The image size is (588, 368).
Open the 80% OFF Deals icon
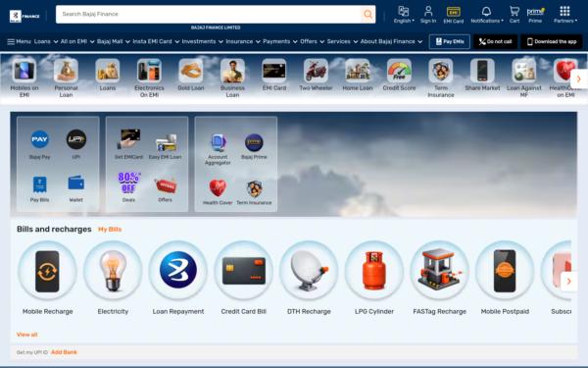(128, 183)
